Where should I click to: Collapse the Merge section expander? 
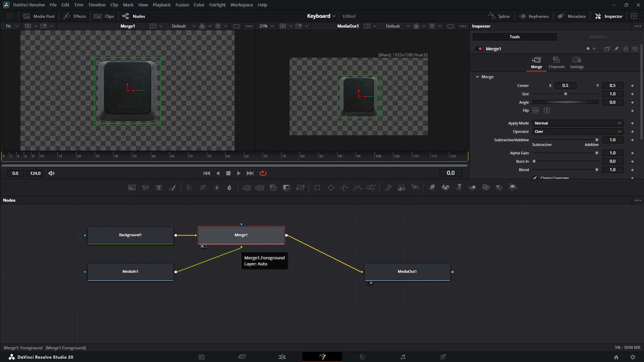(477, 77)
